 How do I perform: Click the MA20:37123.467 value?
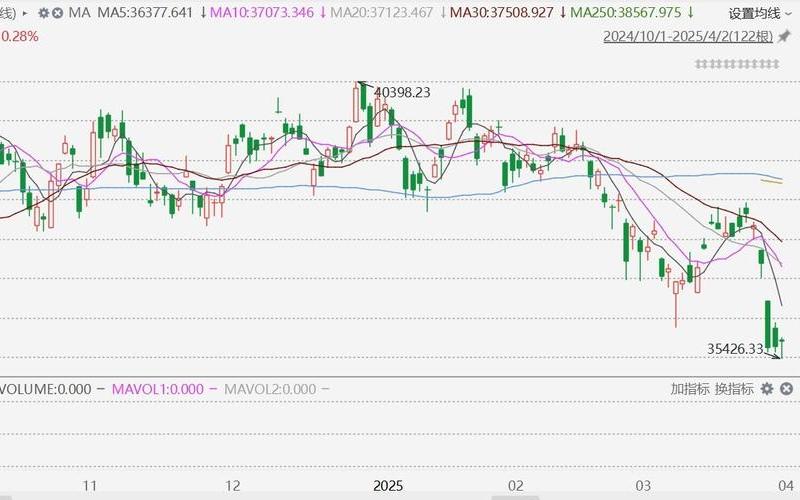point(382,13)
